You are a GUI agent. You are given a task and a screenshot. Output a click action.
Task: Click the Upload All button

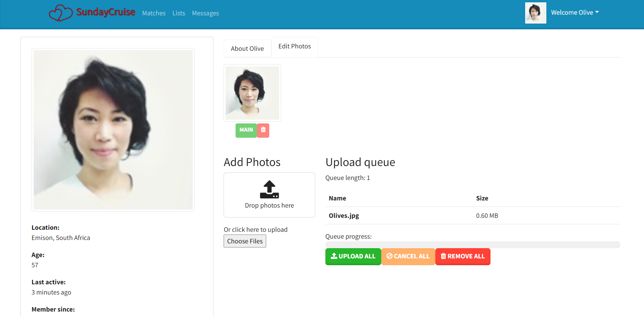tap(353, 256)
